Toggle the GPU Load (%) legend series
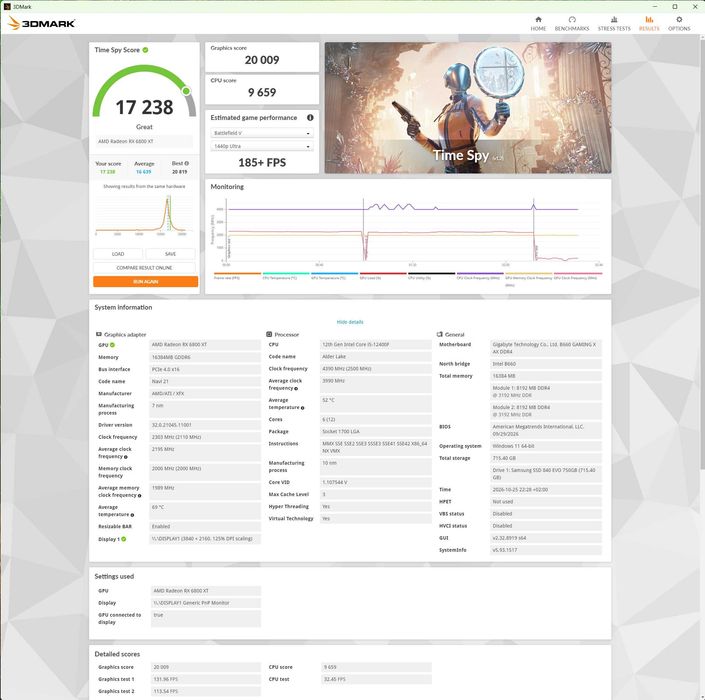705x700 pixels. (x=383, y=276)
